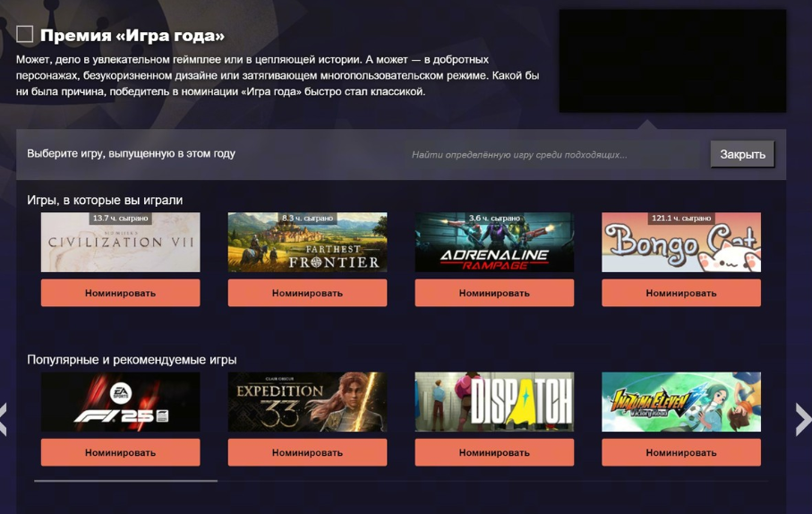Open the Civilization VII thumbnail
This screenshot has width=812, height=514.
pyautogui.click(x=120, y=242)
